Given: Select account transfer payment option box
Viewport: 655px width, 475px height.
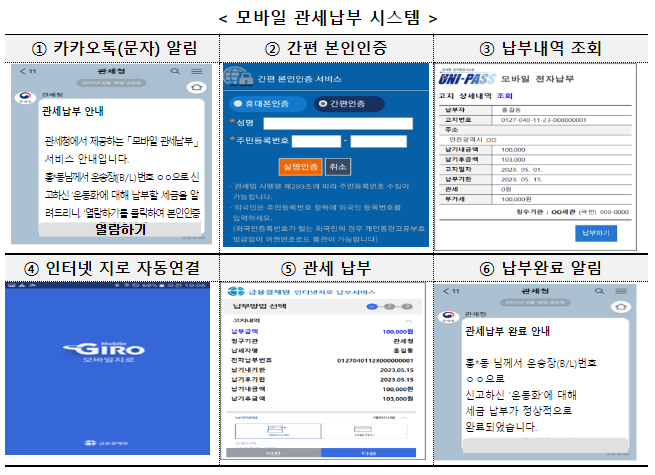Looking at the screenshot, I should (x=278, y=431).
